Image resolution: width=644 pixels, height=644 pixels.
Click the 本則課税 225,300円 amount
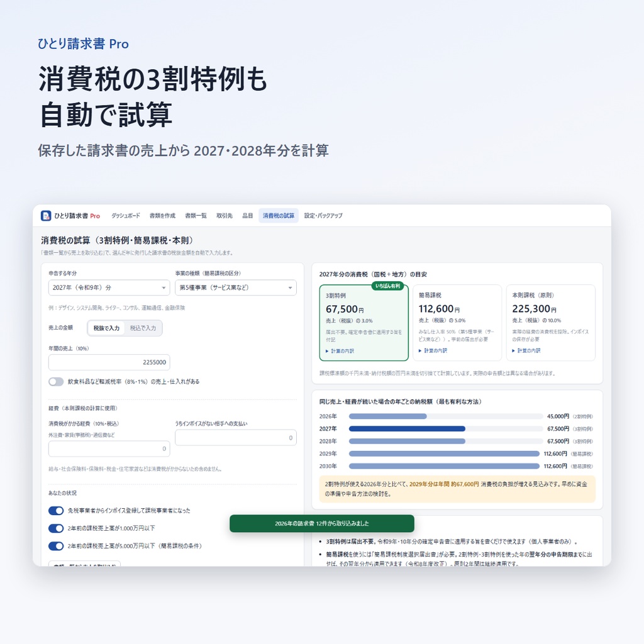pos(535,309)
